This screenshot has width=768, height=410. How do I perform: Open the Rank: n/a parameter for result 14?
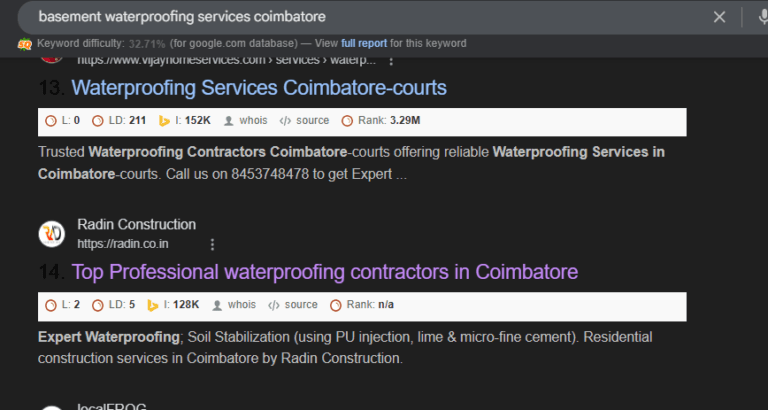(x=362, y=305)
